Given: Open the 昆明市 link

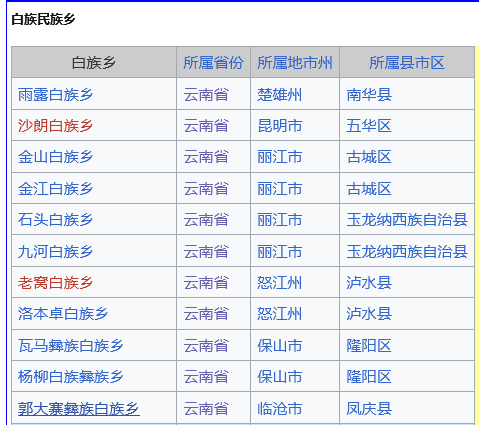Looking at the screenshot, I should pyautogui.click(x=280, y=126).
